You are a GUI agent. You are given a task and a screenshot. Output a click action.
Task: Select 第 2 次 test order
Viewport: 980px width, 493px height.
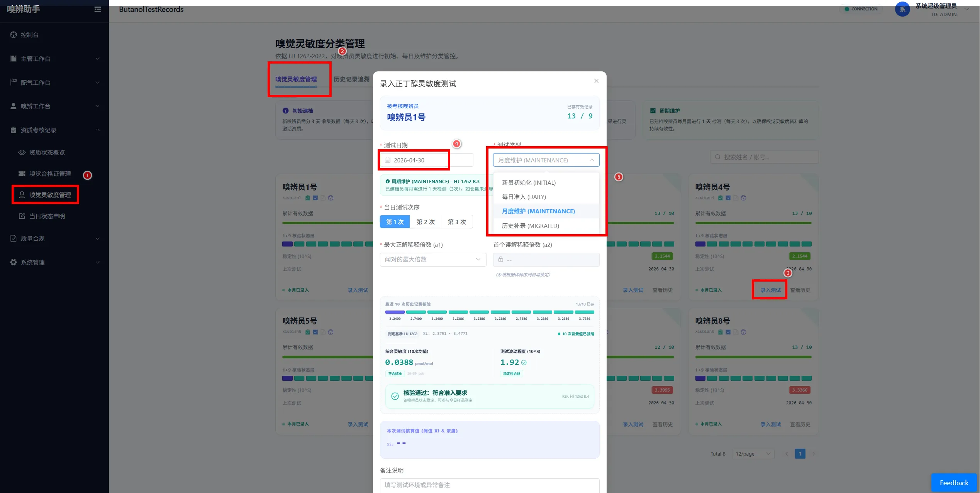click(x=426, y=222)
